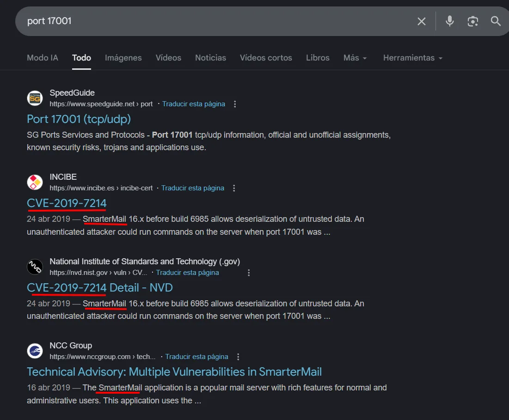The image size is (509, 420).
Task: Open more options for INCIBE result
Action: tap(234, 189)
